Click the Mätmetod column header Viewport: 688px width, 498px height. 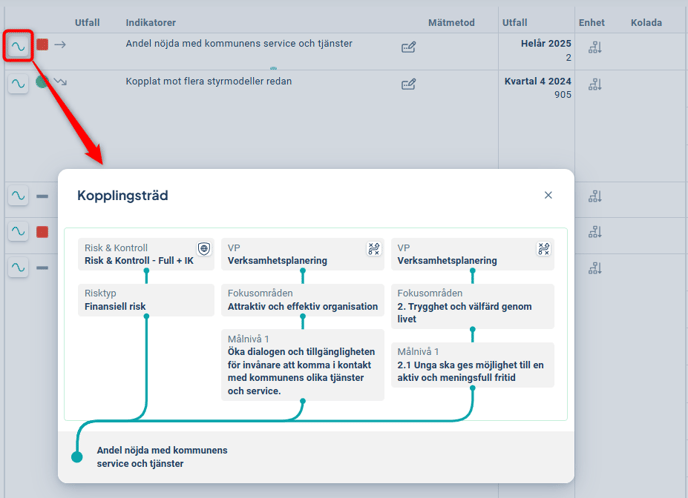coord(451,22)
